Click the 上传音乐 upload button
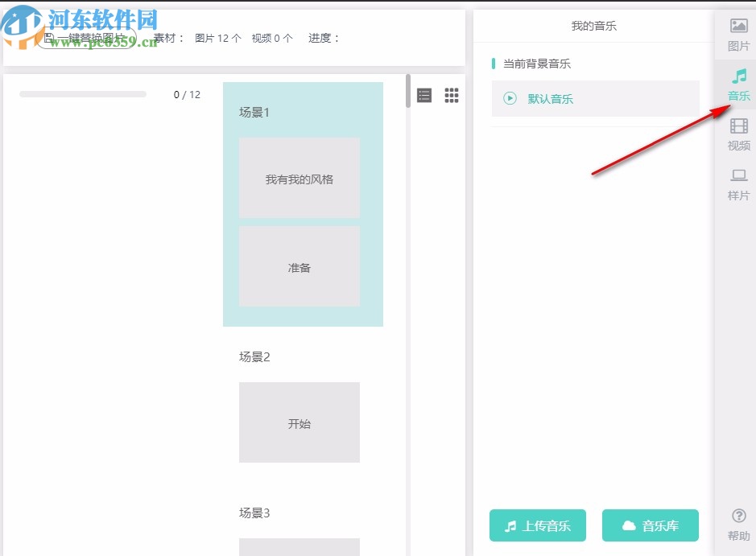 (x=538, y=525)
